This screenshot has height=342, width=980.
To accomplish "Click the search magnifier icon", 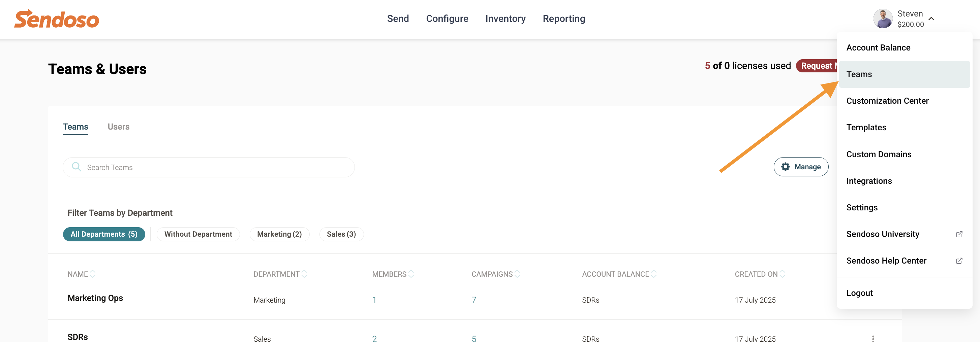I will click(x=76, y=167).
